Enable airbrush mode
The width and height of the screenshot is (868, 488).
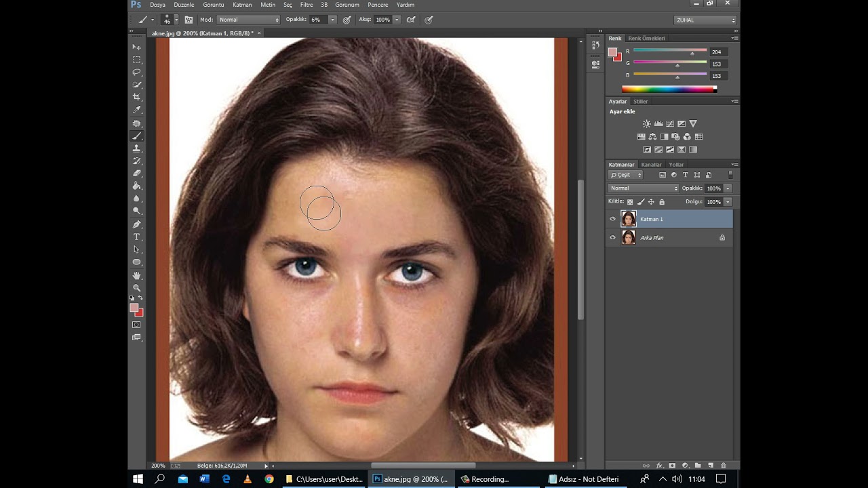411,20
